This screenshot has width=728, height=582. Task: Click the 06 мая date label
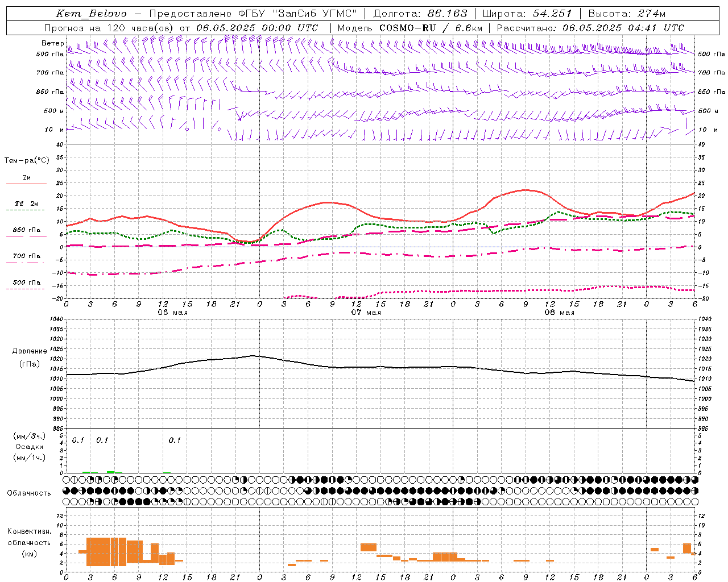click(172, 312)
